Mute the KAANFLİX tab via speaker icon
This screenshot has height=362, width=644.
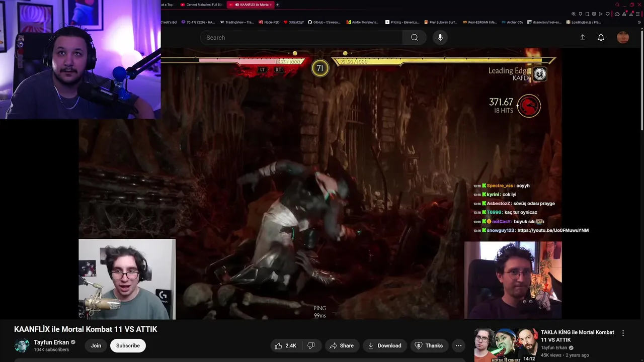237,5
